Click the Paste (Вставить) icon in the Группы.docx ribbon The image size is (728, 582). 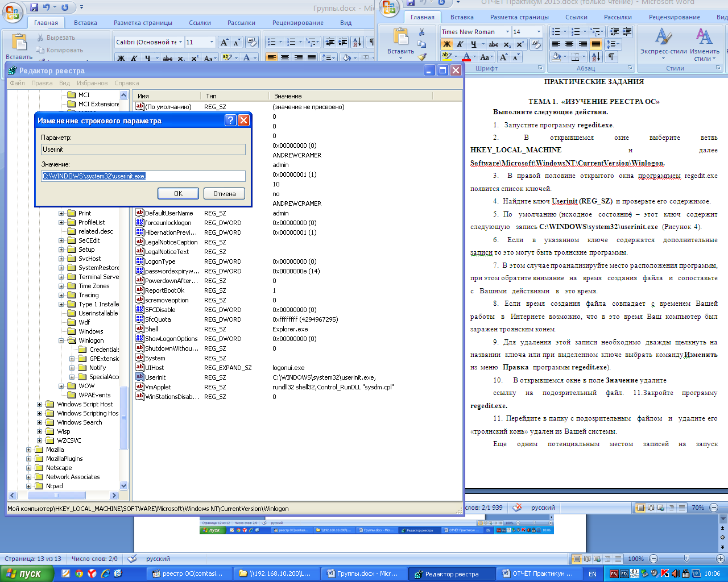point(19,43)
